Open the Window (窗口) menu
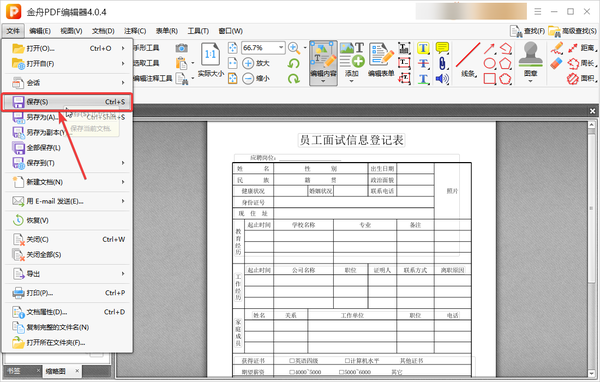600x382 pixels. (230, 31)
